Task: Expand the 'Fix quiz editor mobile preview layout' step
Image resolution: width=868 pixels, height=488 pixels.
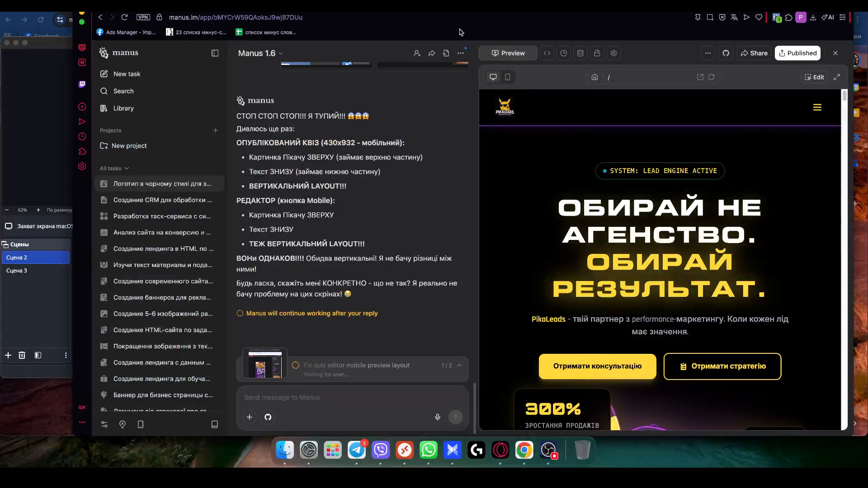Action: 460,365
